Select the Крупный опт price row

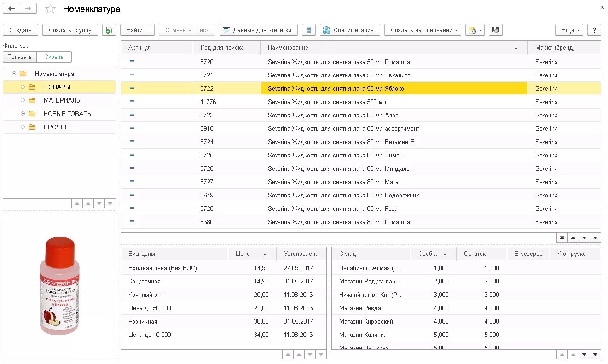click(x=224, y=295)
